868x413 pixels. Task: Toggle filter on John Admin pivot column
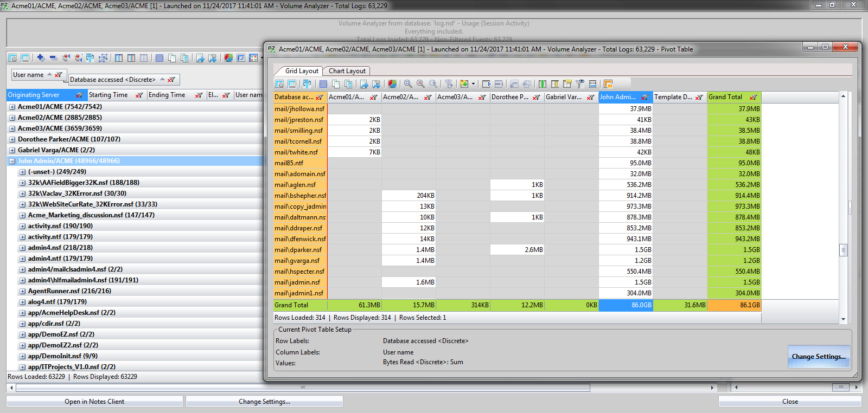[645, 98]
